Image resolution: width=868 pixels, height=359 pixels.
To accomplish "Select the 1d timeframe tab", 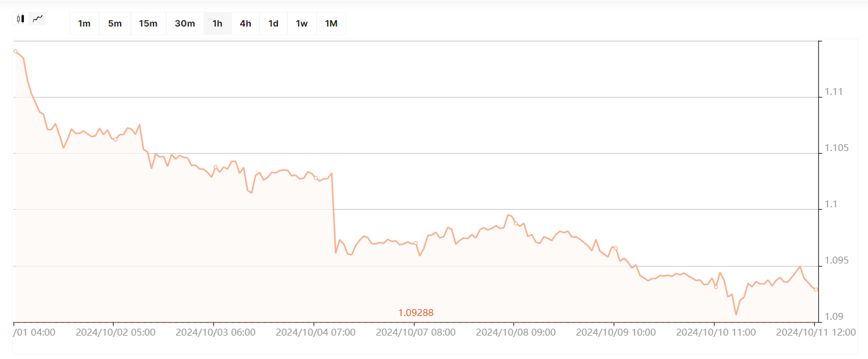I will 274,23.
